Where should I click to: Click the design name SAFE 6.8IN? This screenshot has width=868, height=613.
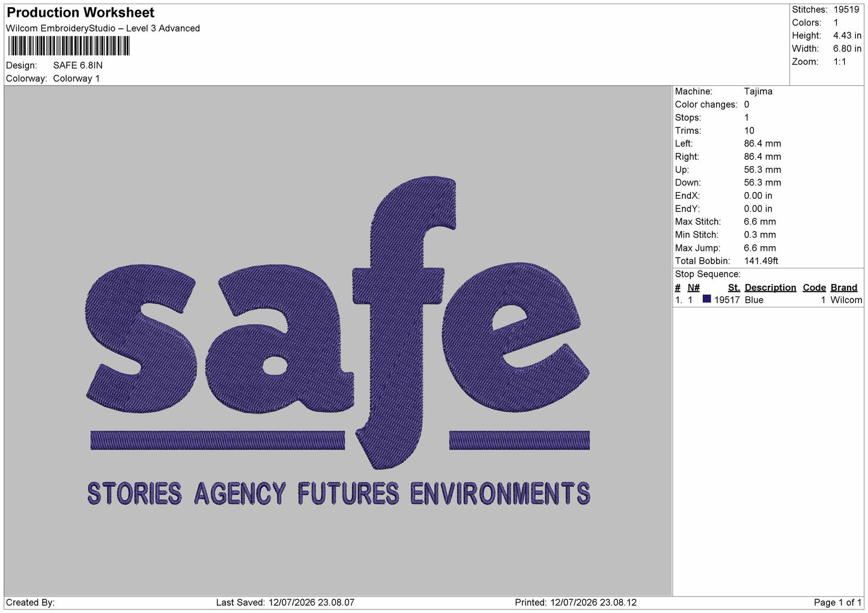click(x=77, y=65)
